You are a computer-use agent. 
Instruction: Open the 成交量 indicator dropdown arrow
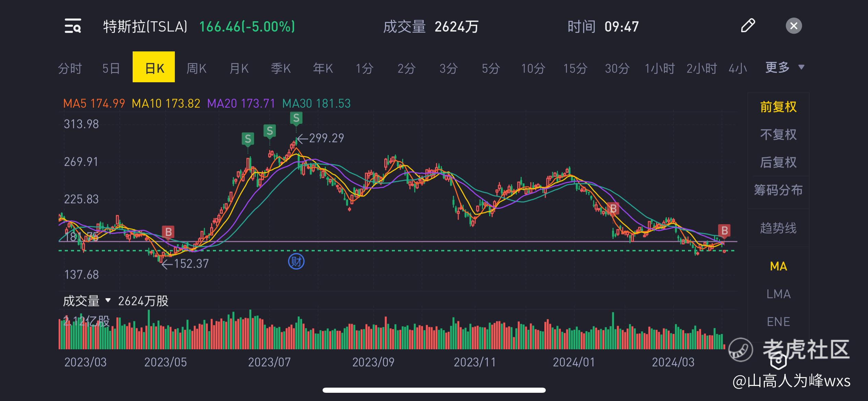click(x=108, y=301)
